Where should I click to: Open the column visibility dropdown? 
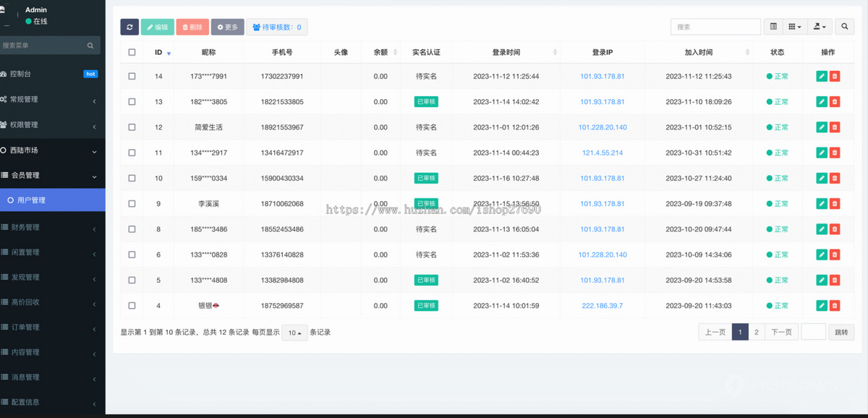(794, 27)
